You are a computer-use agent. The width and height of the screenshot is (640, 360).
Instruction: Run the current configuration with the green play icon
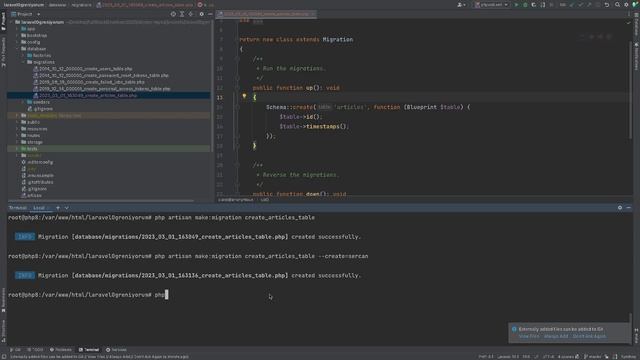pos(516,4)
